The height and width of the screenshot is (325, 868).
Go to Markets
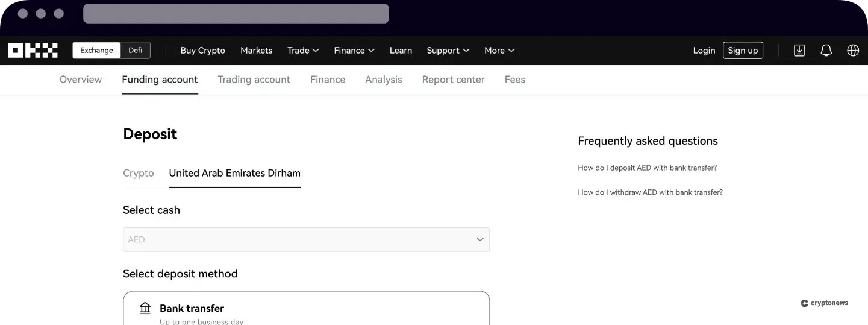tap(257, 51)
